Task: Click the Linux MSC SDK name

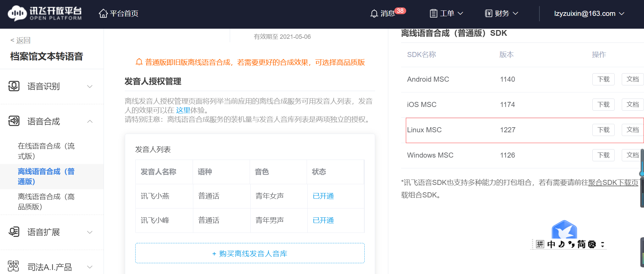Action: 424,130
